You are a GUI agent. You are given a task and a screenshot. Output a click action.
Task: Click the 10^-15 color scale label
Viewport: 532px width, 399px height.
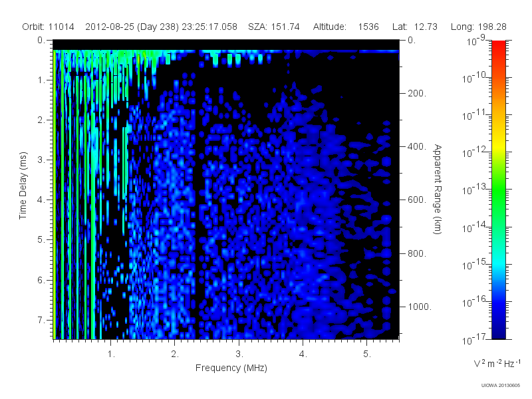[x=474, y=264]
